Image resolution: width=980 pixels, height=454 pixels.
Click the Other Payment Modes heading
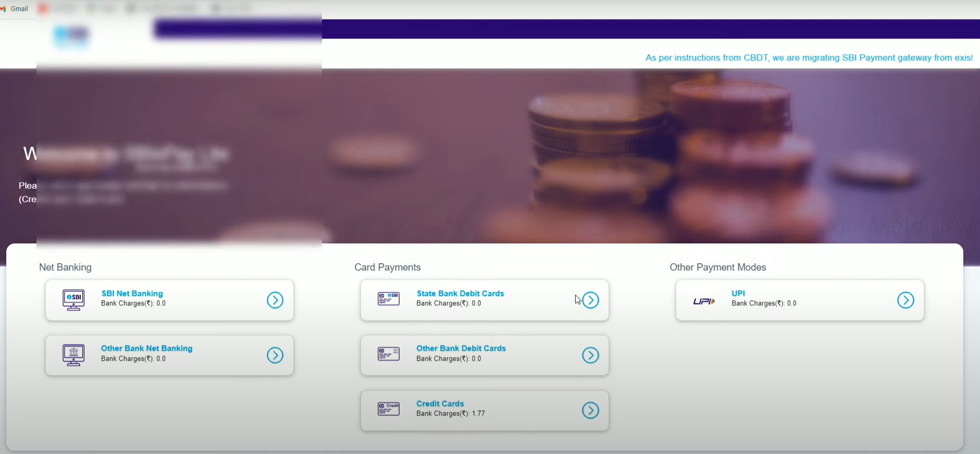pos(718,267)
